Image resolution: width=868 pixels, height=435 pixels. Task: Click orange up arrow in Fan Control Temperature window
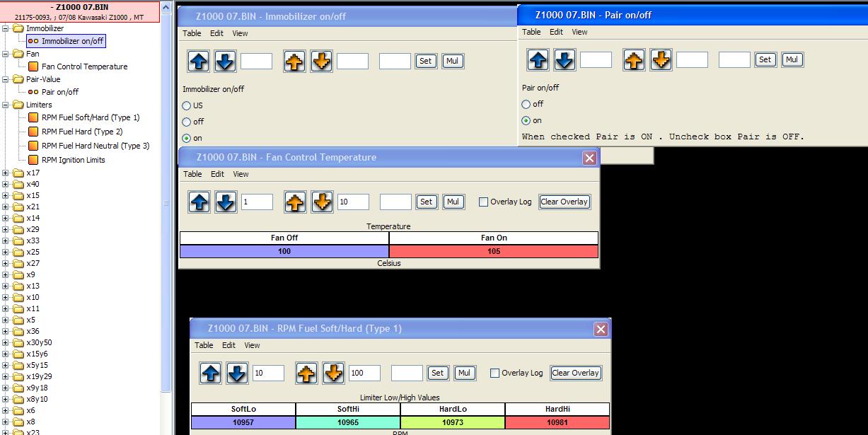pyautogui.click(x=296, y=202)
